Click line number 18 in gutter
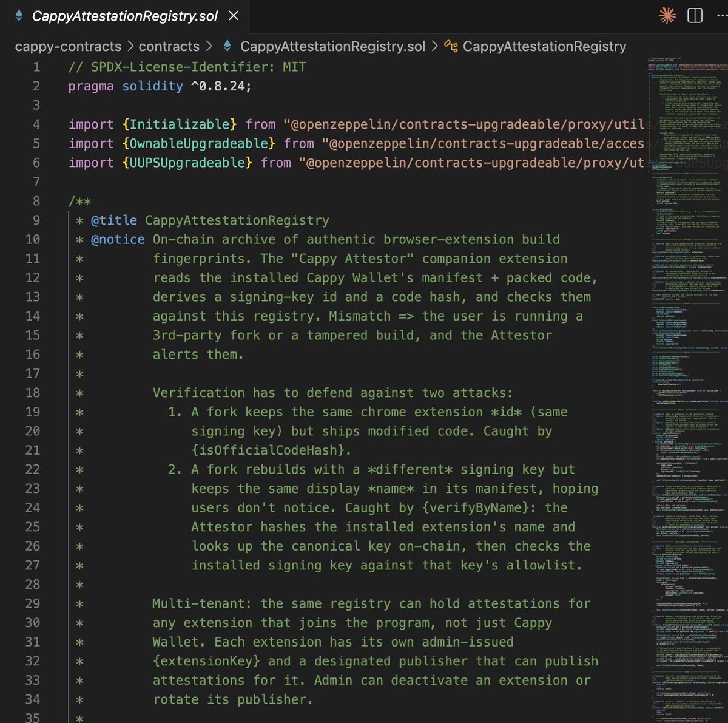 click(x=33, y=393)
